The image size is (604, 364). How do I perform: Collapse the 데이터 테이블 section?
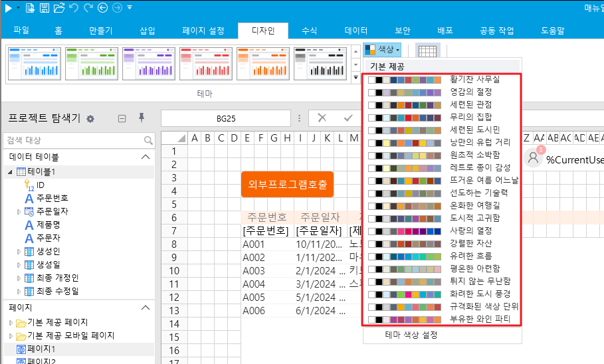tap(145, 157)
